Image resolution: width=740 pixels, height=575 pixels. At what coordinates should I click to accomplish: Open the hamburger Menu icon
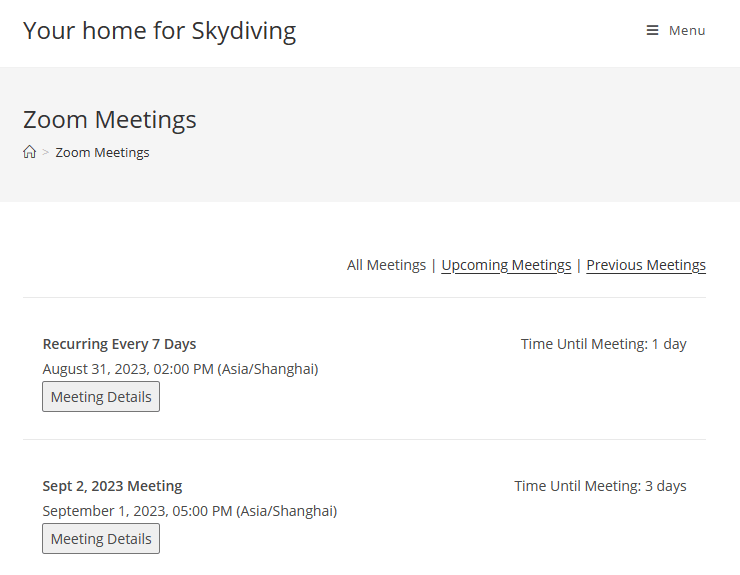point(652,31)
